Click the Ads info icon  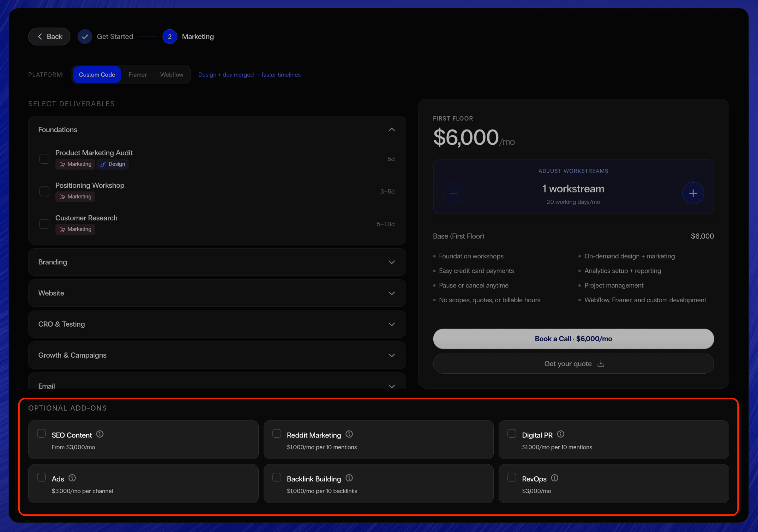point(72,478)
